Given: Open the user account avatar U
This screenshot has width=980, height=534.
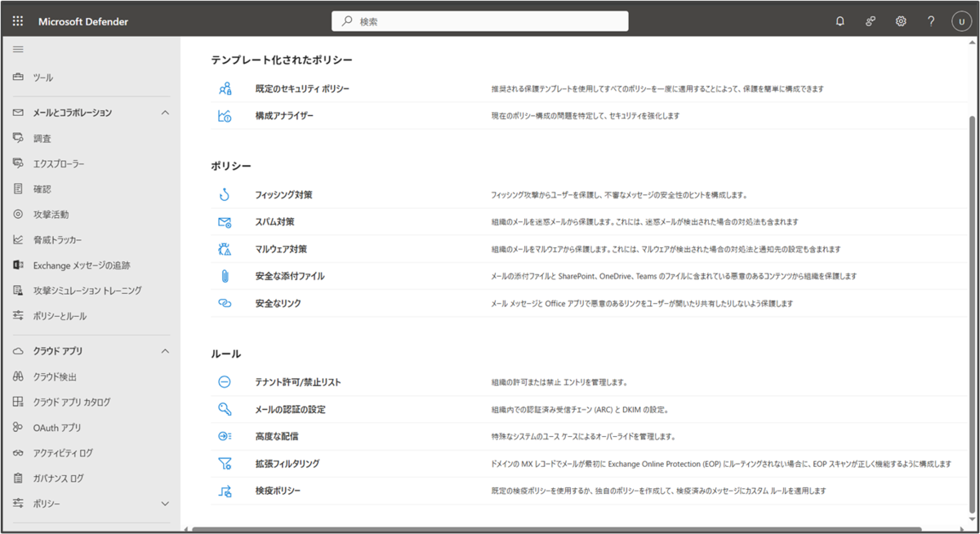Looking at the screenshot, I should pos(961,21).
